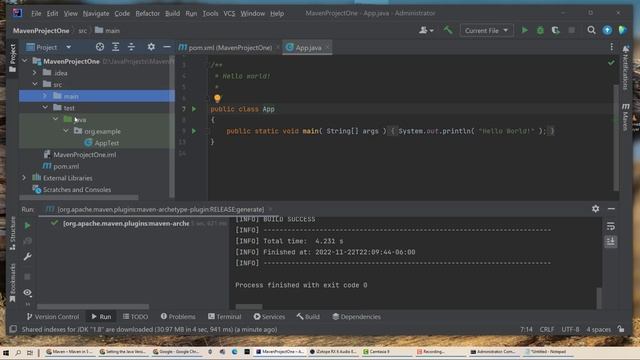Screen dimensions: 640x360
Task: Open Version Control tool window
Action: pos(53,317)
